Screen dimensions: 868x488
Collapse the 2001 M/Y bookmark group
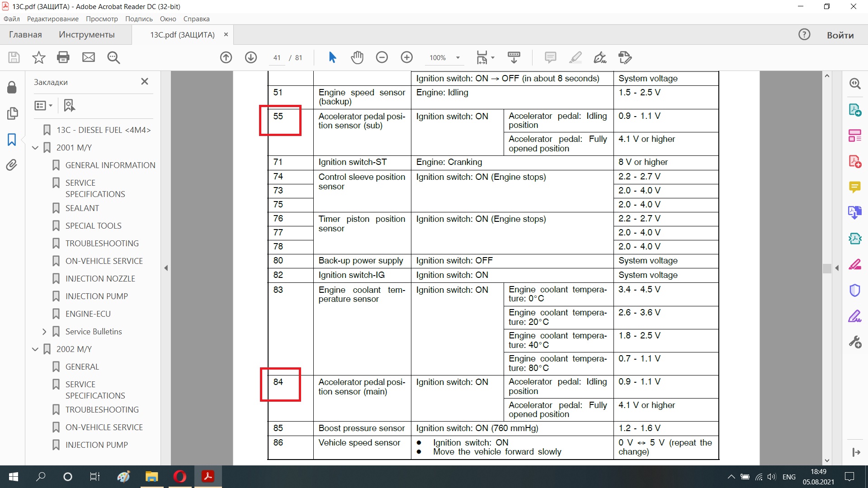[x=35, y=148]
